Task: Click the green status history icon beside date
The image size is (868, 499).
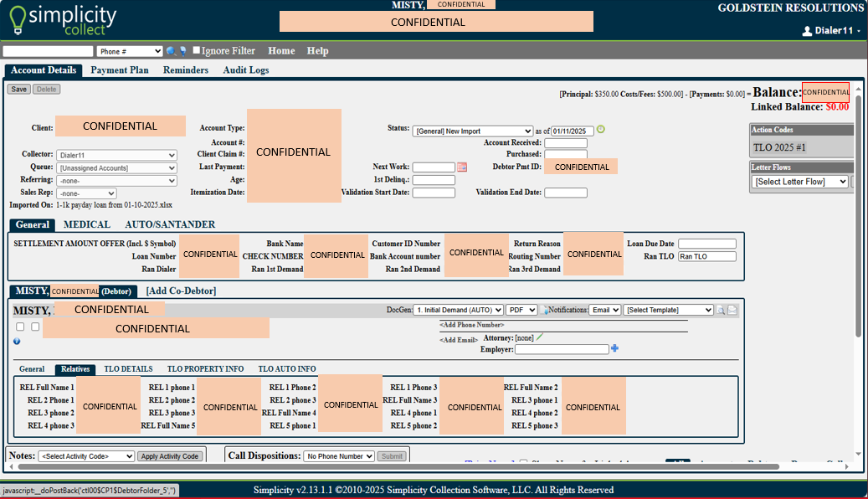Action: [x=600, y=130]
